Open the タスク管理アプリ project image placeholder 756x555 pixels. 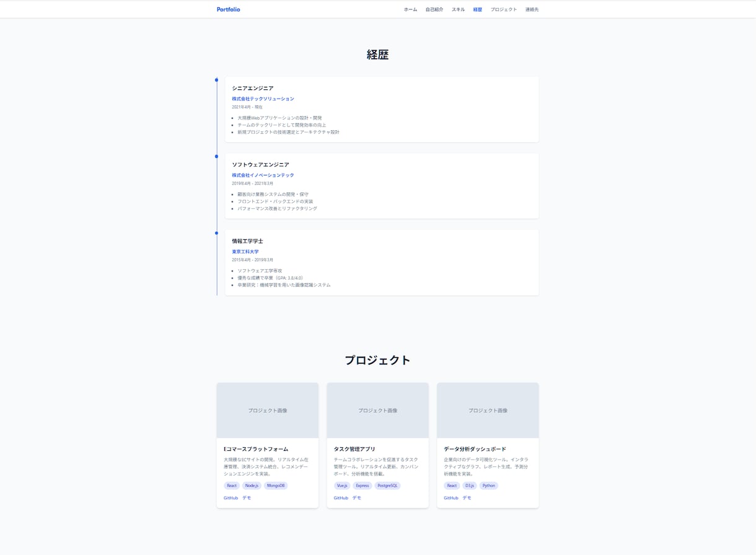[x=377, y=411]
